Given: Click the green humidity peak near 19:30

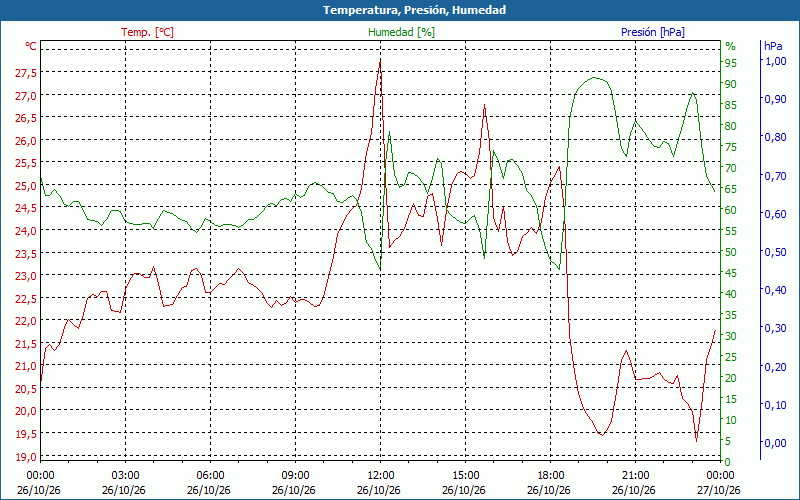Looking at the screenshot, I should 594,78.
